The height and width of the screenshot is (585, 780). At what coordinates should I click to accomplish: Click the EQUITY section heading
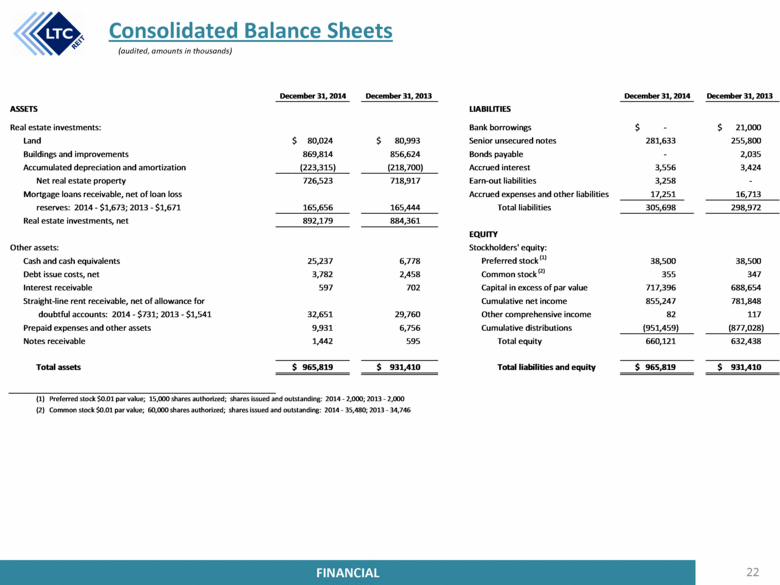point(483,234)
